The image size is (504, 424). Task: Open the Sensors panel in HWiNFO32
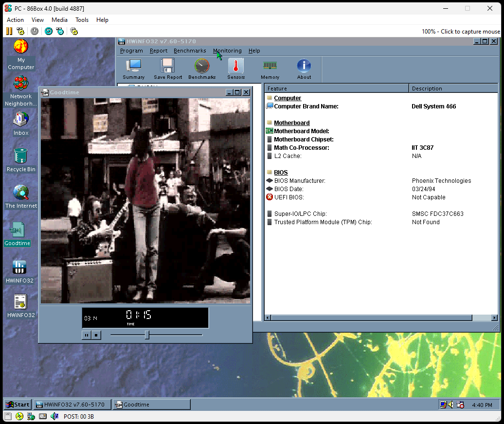point(235,69)
